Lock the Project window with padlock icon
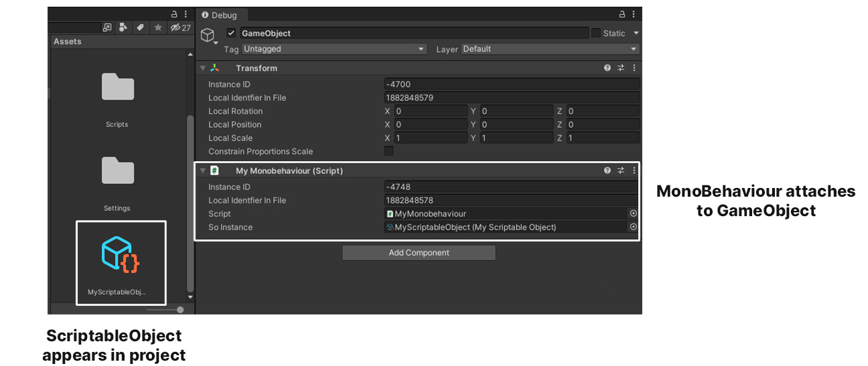Screen dimensions: 868x366 [175, 14]
